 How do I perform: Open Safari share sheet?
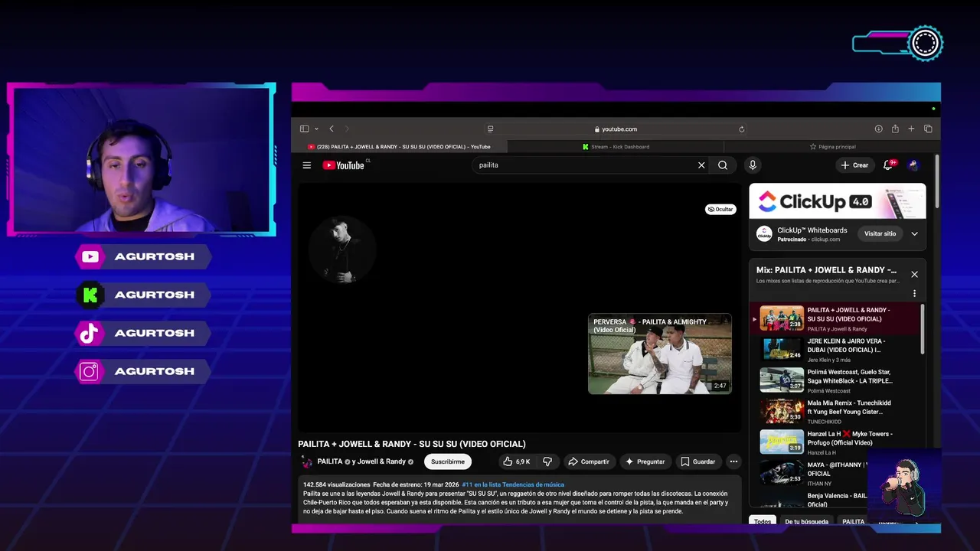click(895, 129)
